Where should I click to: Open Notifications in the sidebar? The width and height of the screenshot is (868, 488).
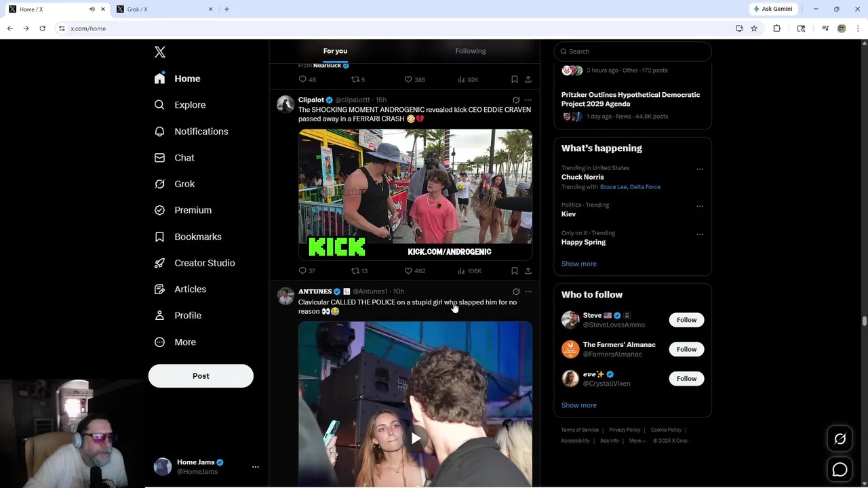(x=191, y=131)
